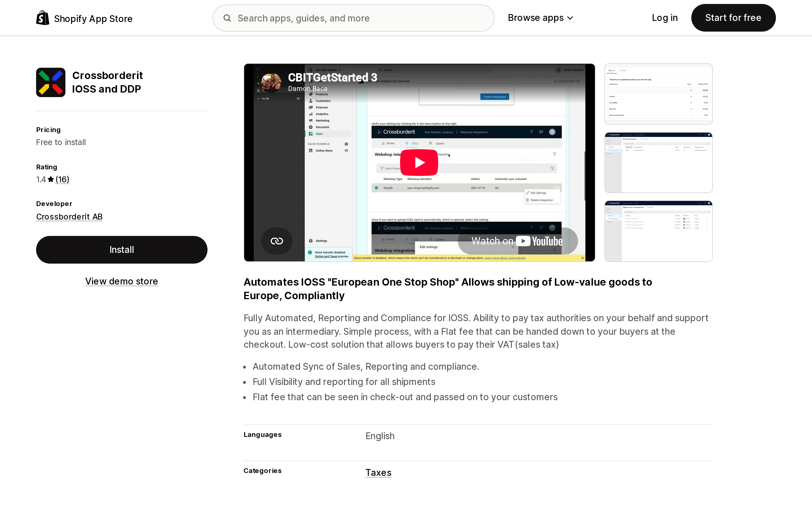Screen dimensions: 812x508
Task: Click the Shopify bag logo icon
Action: pyautogui.click(x=43, y=18)
